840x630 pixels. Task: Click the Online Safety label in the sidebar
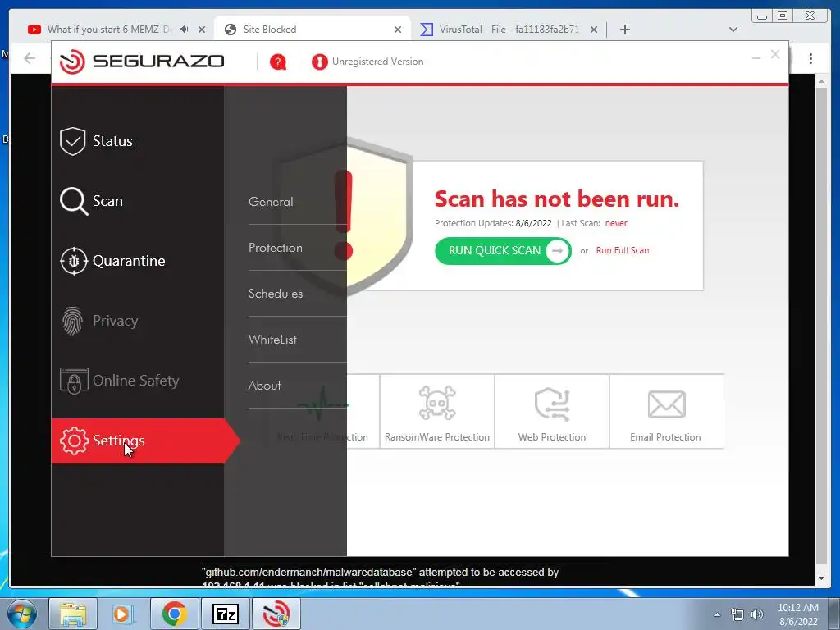135,381
